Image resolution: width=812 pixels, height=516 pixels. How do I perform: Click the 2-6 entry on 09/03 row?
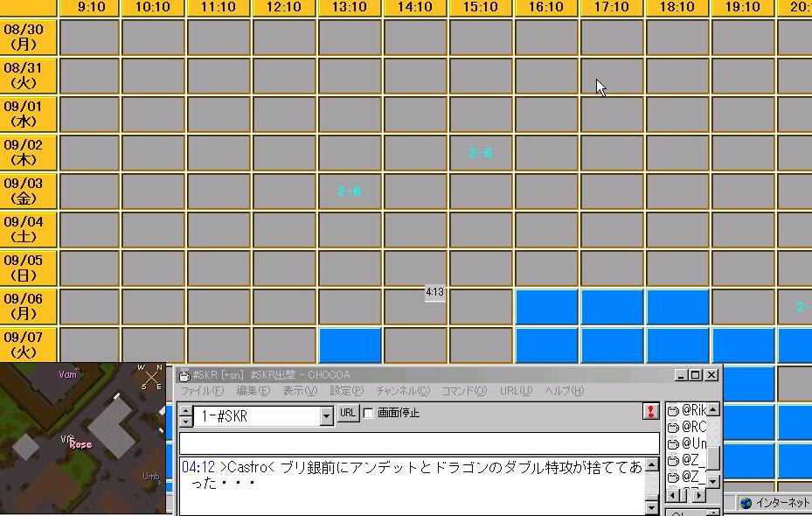pos(349,192)
